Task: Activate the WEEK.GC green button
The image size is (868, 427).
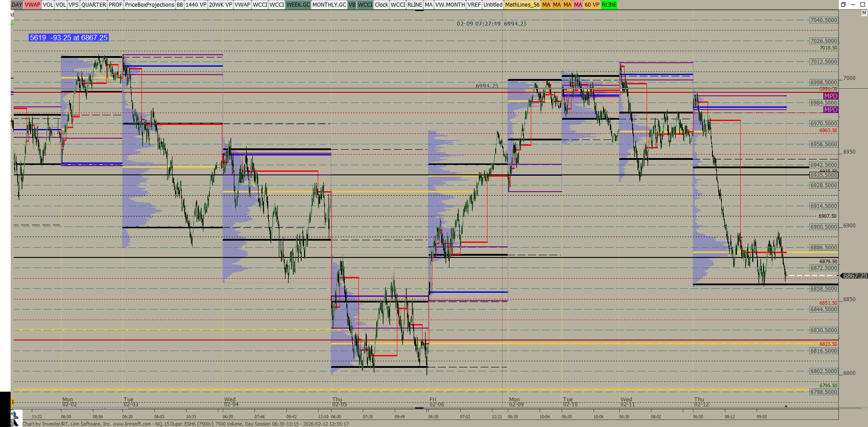Action: click(298, 5)
